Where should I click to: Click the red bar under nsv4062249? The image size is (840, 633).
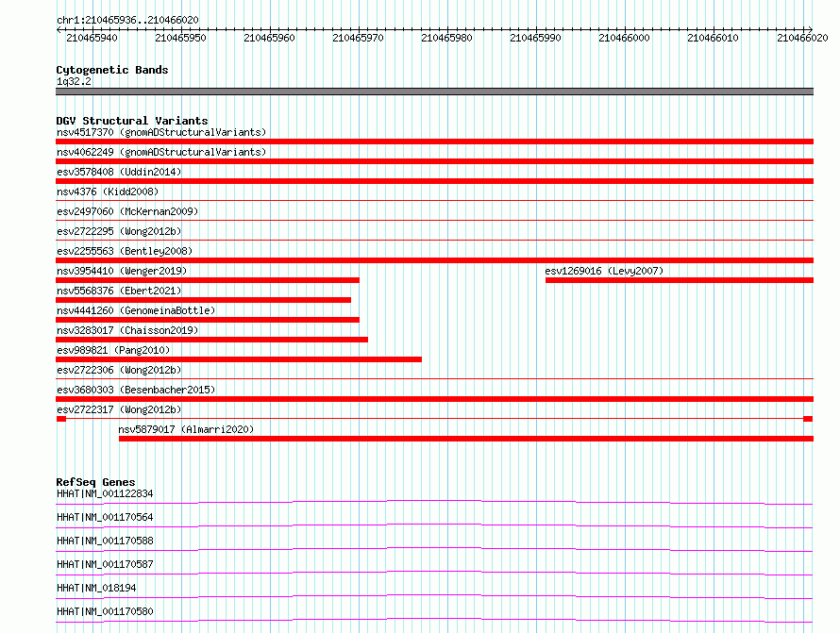pos(434,161)
